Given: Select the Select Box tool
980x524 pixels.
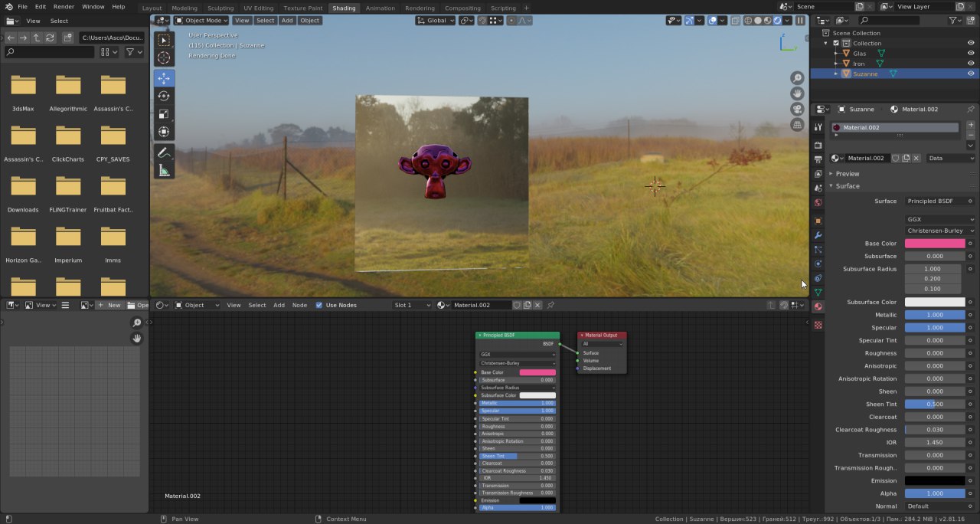Looking at the screenshot, I should click(164, 40).
